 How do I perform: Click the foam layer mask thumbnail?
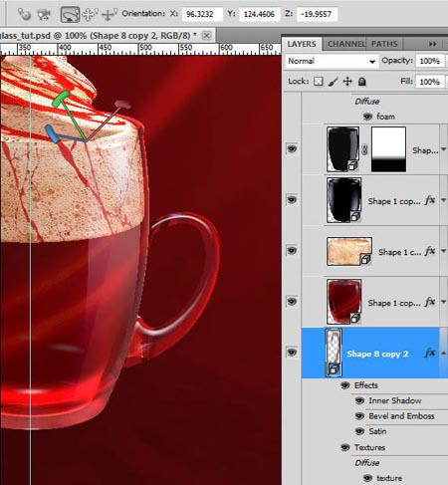(388, 149)
